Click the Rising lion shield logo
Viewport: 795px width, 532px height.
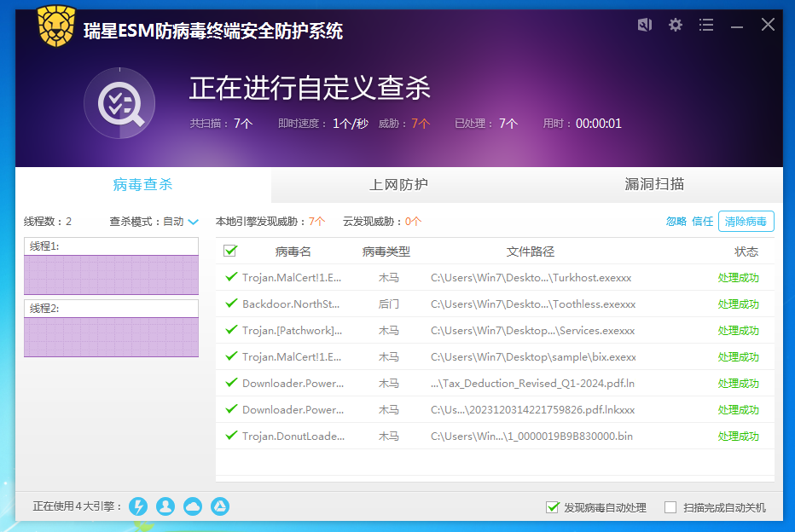pyautogui.click(x=56, y=26)
